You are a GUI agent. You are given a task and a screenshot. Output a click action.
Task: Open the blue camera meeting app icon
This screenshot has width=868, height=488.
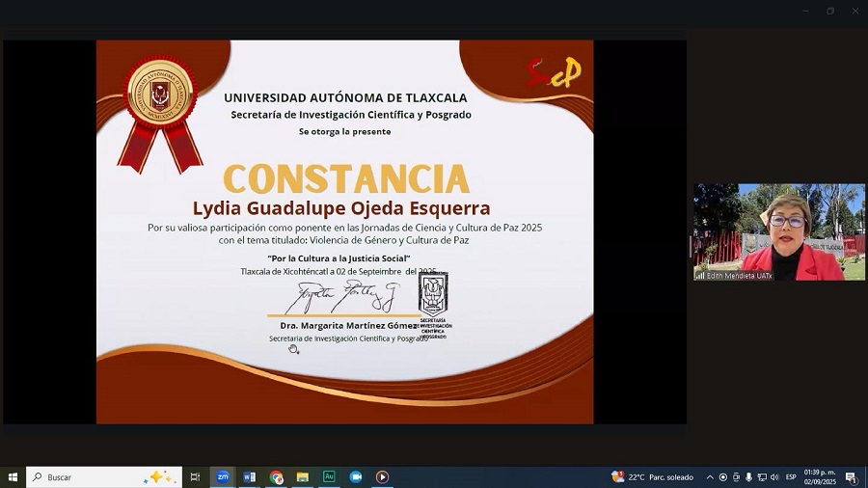(x=355, y=477)
